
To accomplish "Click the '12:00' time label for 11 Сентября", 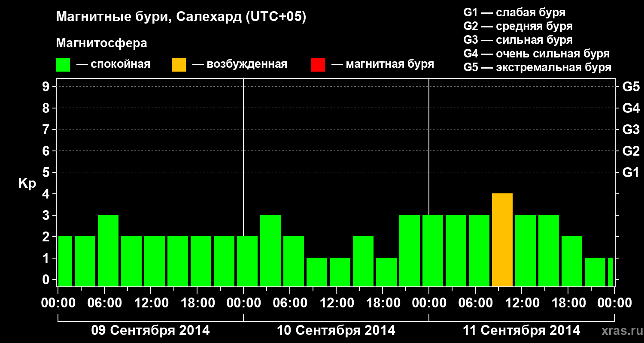I will pos(522,303).
